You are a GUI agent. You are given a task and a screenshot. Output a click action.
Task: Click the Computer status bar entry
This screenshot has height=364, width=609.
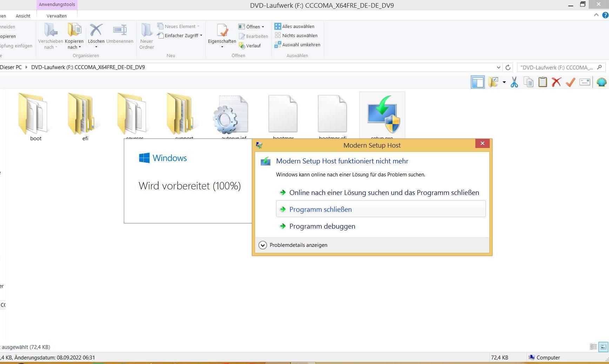click(x=544, y=358)
